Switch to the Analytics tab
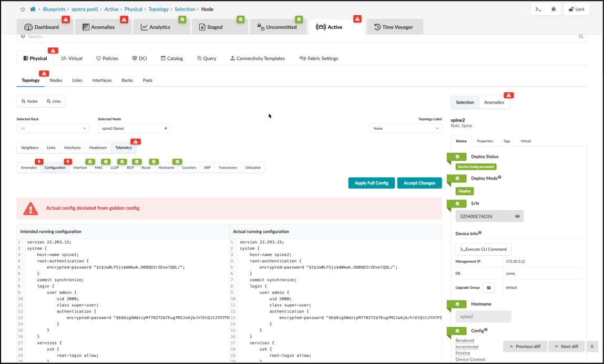The image size is (604, 364). (161, 27)
